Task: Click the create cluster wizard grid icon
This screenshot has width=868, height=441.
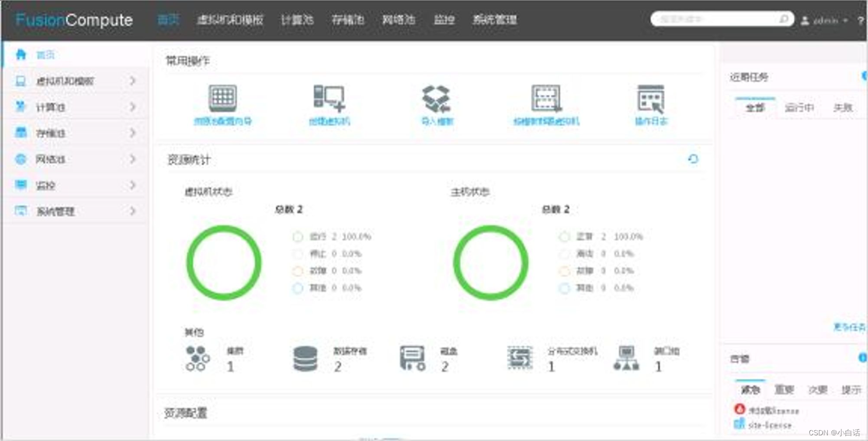Action: pos(223,98)
